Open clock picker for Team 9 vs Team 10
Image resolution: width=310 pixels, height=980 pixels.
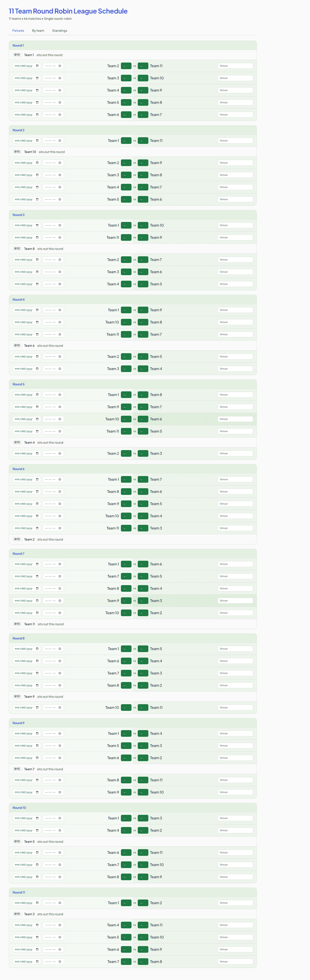click(x=60, y=792)
